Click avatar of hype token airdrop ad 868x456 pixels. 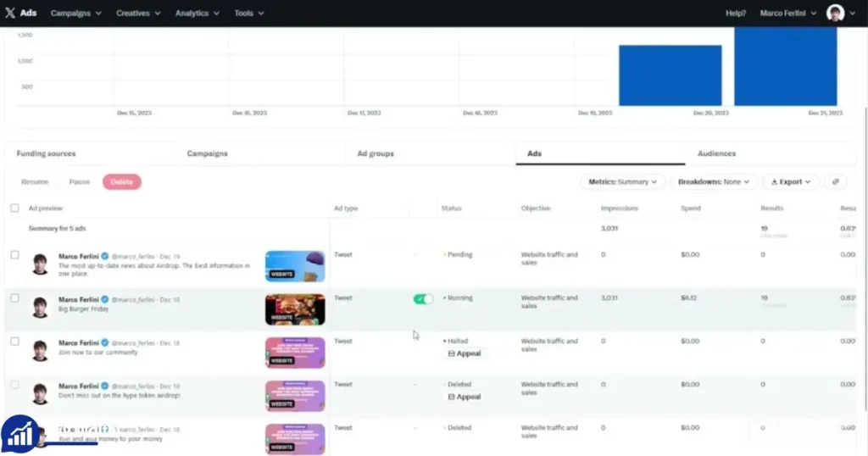[40, 394]
